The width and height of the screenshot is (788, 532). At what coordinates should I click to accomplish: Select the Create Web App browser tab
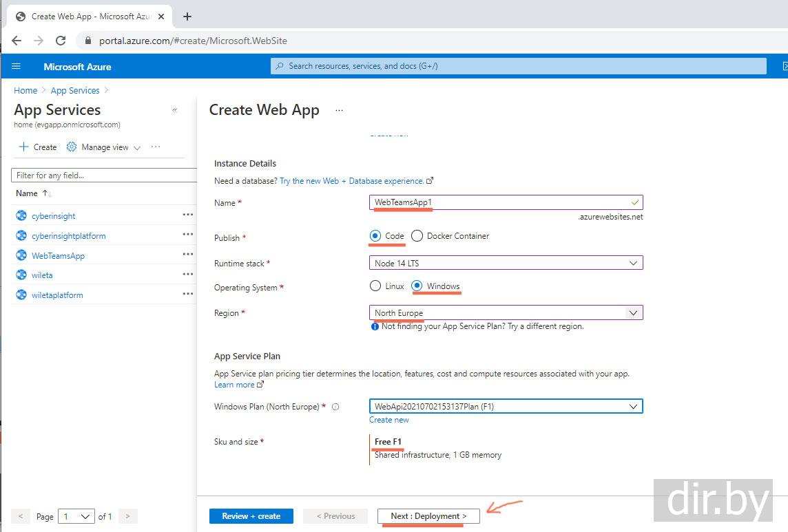(x=87, y=17)
